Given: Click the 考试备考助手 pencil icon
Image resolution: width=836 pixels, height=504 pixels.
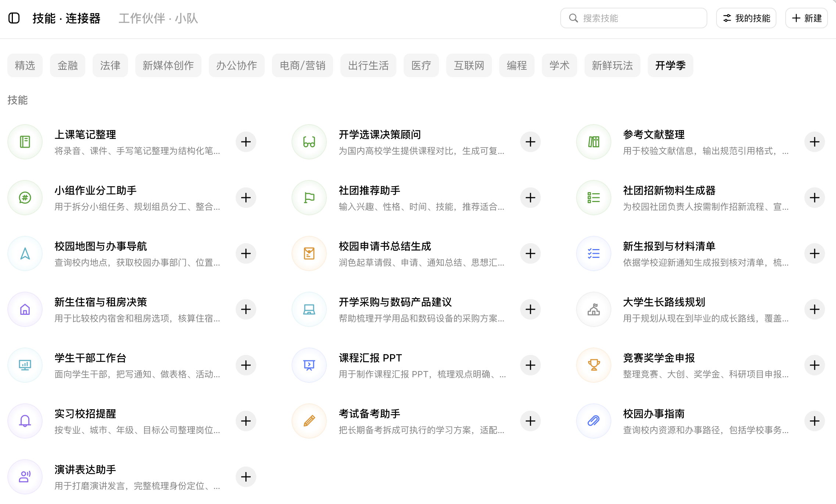Looking at the screenshot, I should click(309, 421).
